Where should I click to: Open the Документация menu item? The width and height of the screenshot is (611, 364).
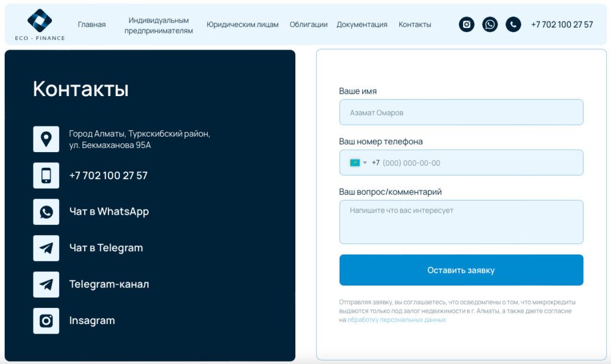coord(362,24)
